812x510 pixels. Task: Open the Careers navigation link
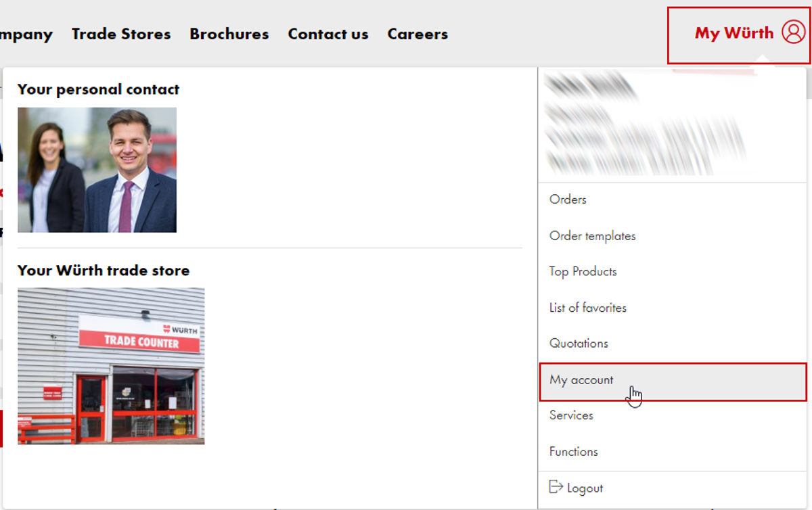pyautogui.click(x=418, y=34)
